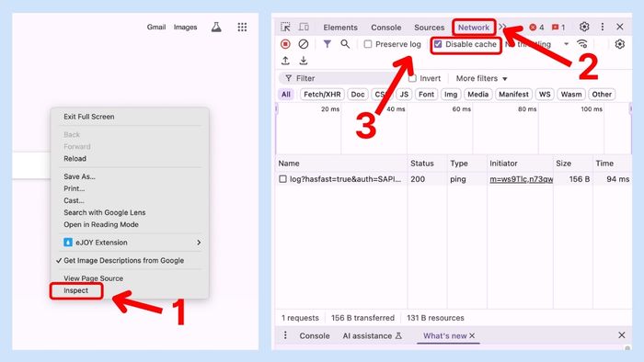Switch to the Elements tab

[340, 28]
